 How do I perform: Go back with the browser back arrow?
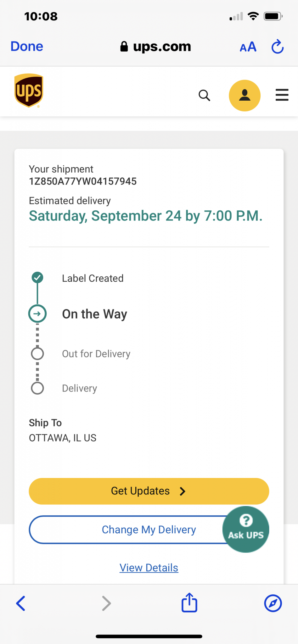[x=21, y=603]
